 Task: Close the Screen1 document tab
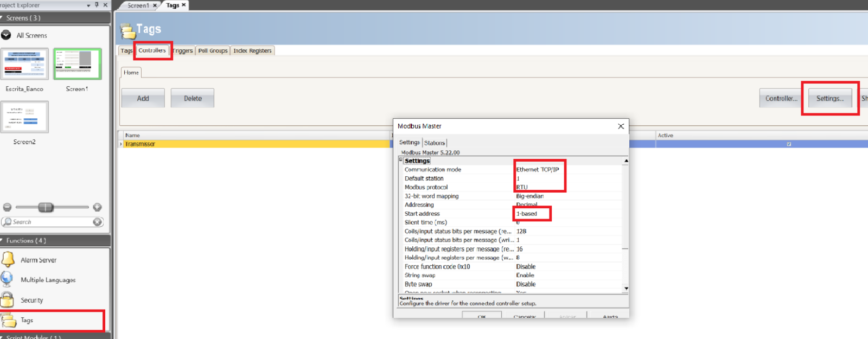coord(155,5)
